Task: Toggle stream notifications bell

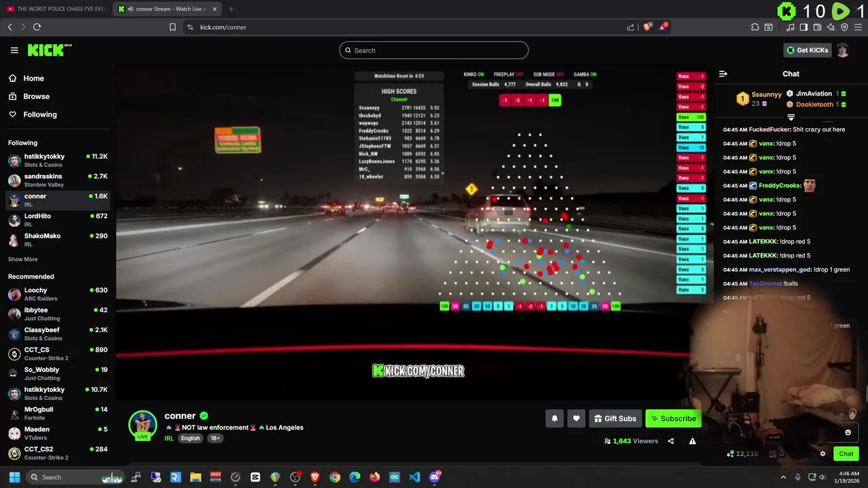Action: tap(554, 419)
